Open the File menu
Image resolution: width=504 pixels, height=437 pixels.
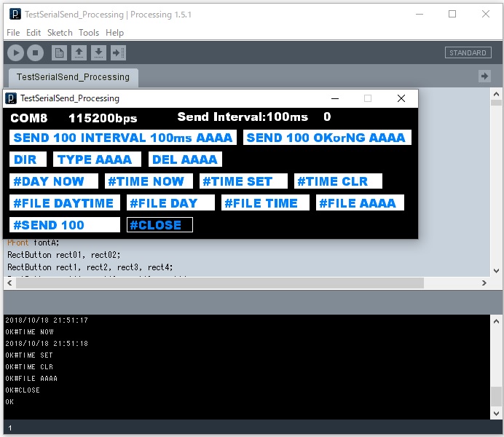[x=13, y=33]
